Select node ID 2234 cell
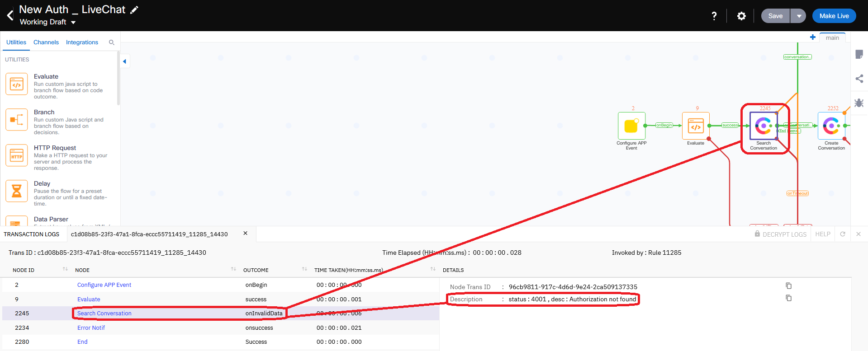The image size is (868, 351). coord(22,328)
